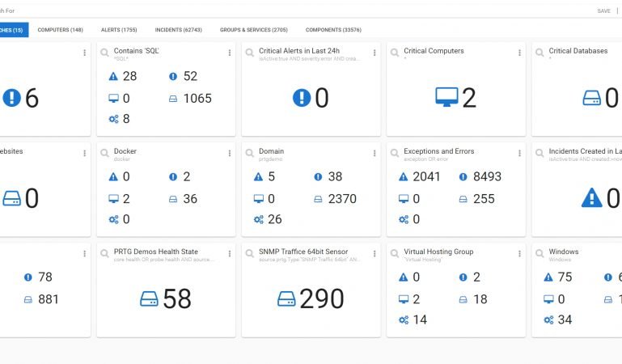Click the groups gears icon in Contains 'SQL'

point(114,119)
